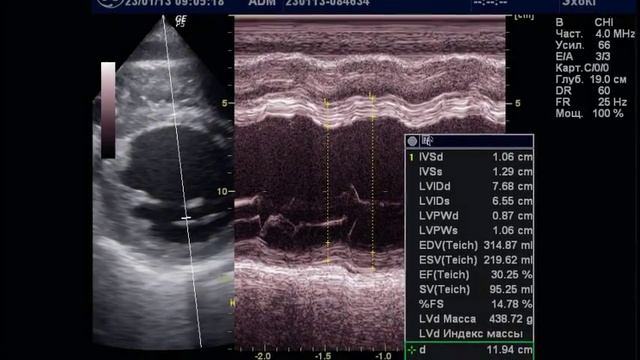This screenshot has width=640, height=360.
Task: Click the LVd Индекс массы row
Action: 469,333
